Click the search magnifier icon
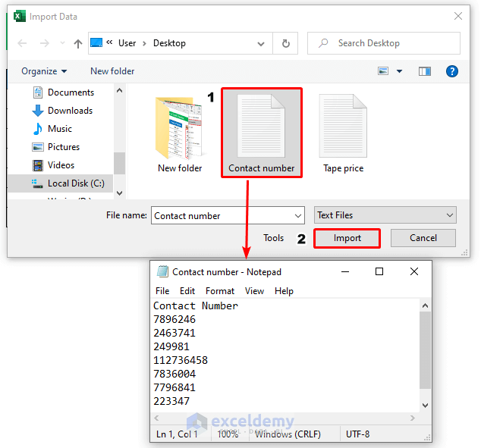 pos(323,43)
